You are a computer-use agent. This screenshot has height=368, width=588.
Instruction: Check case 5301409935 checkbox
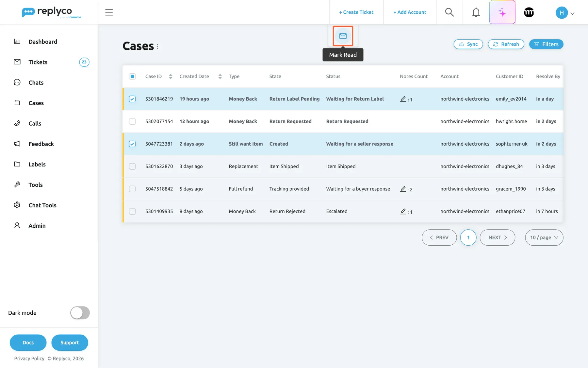pyautogui.click(x=132, y=211)
